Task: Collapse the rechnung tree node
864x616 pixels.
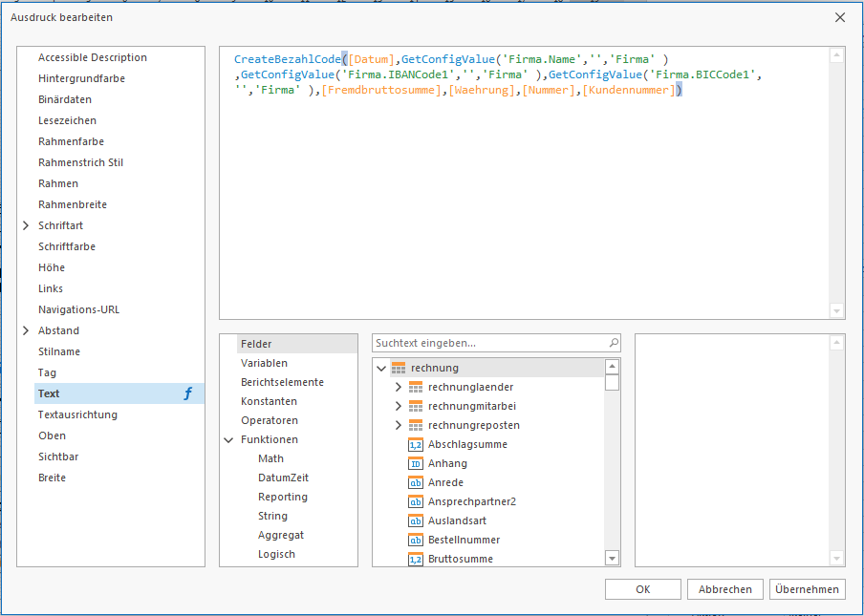Action: point(380,368)
